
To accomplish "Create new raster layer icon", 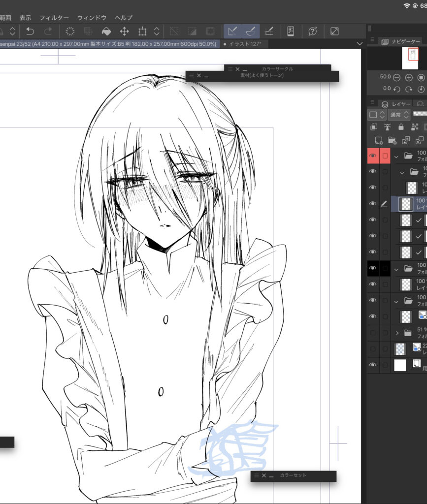I will (x=379, y=140).
